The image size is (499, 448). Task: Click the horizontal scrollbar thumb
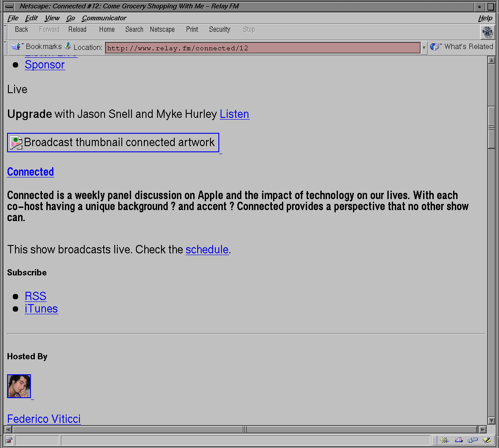[244, 429]
